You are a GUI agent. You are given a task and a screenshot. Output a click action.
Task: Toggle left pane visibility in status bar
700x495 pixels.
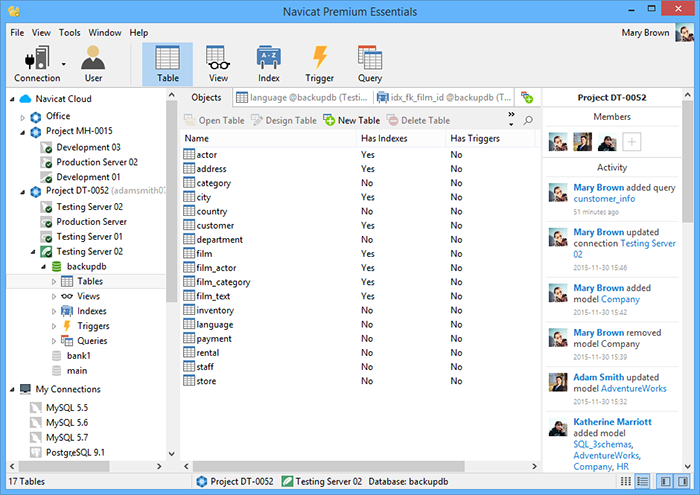(x=665, y=481)
